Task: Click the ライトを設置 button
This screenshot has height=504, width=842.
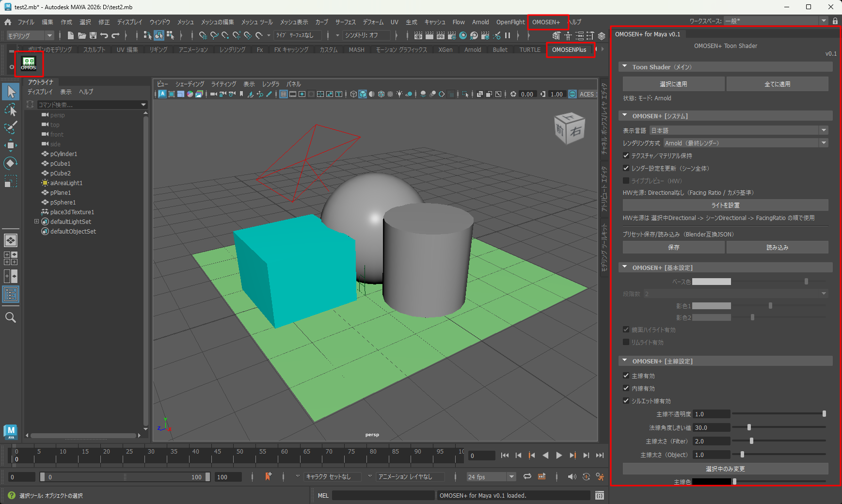Action: pos(725,205)
